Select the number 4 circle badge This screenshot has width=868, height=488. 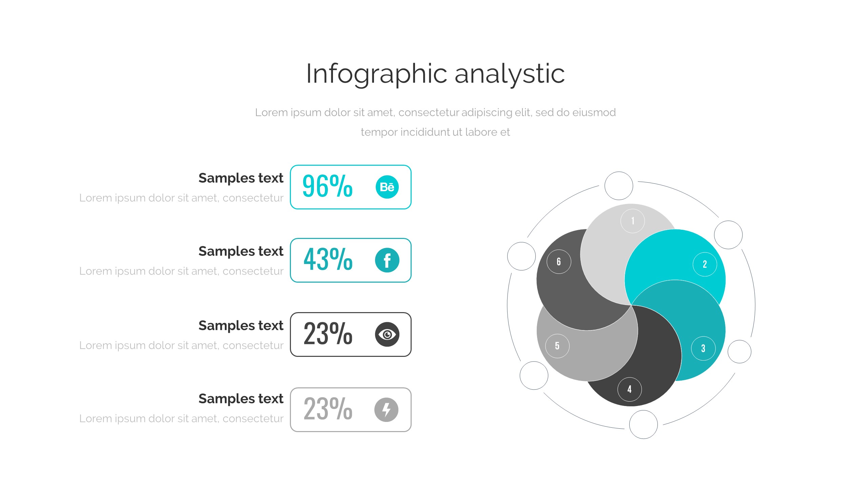tap(629, 389)
